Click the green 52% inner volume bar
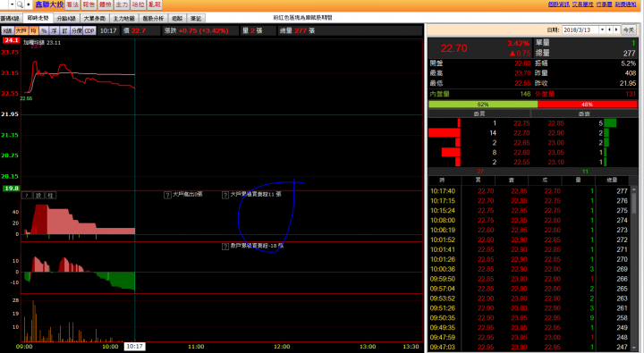 [x=483, y=105]
